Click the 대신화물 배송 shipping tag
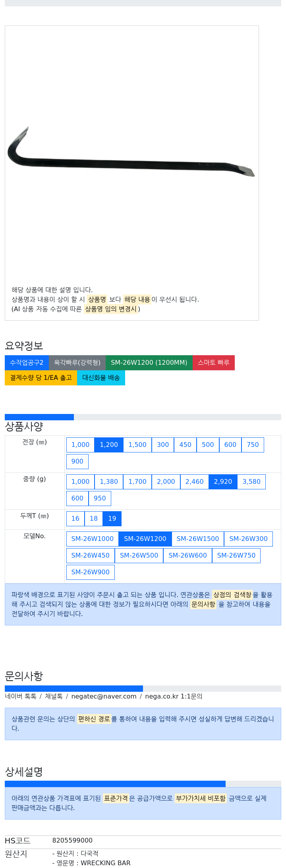 click(x=101, y=378)
